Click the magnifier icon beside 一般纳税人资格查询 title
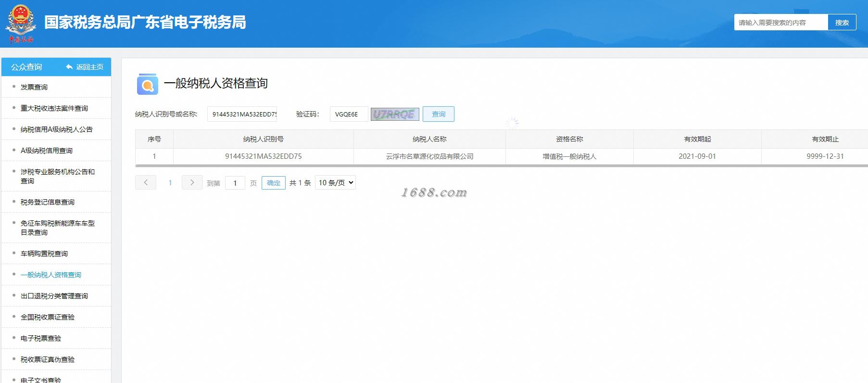Image resolution: width=868 pixels, height=383 pixels. pos(147,84)
